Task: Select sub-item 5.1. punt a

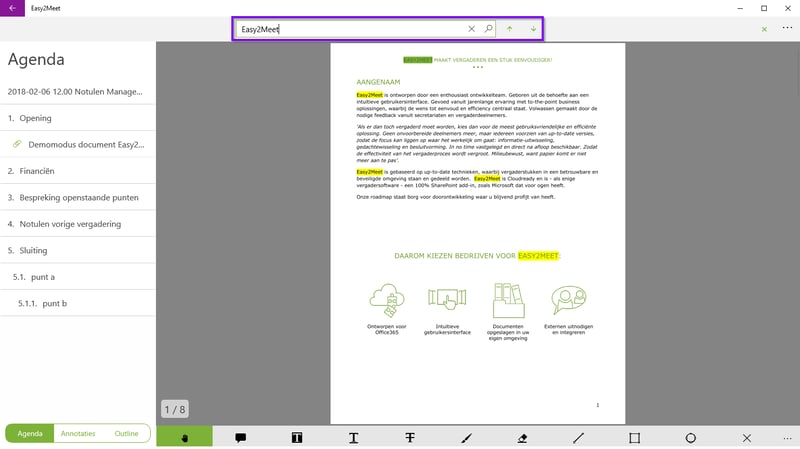Action: click(x=78, y=277)
